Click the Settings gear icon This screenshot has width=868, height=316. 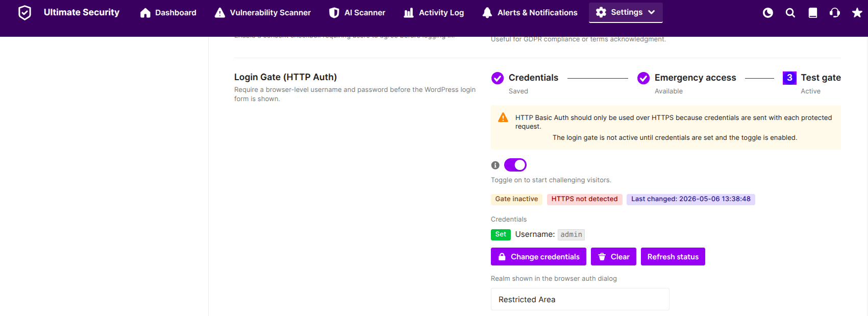[601, 12]
